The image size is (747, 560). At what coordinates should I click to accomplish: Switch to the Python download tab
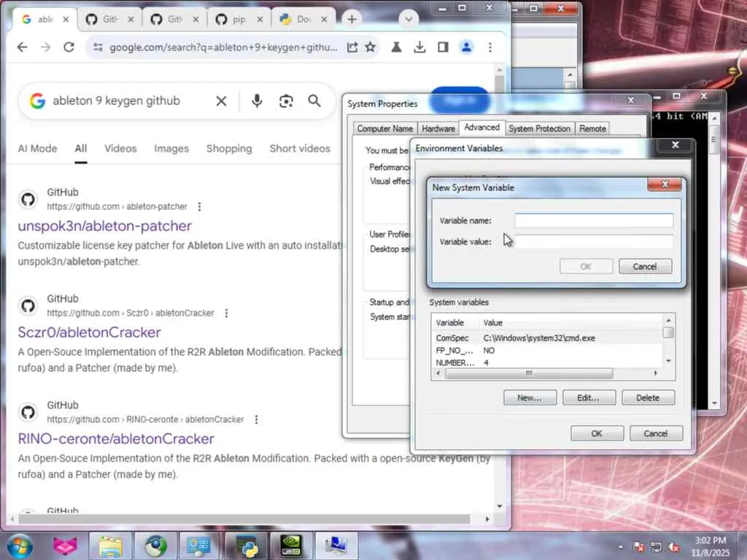[303, 20]
